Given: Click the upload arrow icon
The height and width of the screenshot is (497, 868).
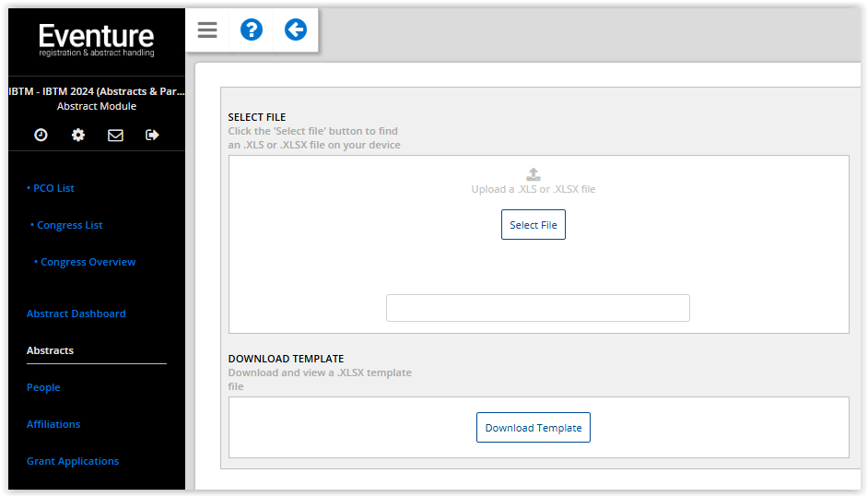Looking at the screenshot, I should pyautogui.click(x=534, y=174).
